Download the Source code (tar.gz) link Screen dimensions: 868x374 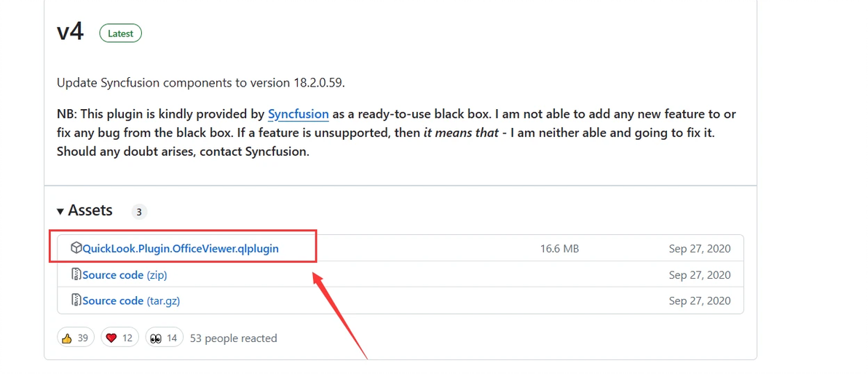(x=130, y=300)
